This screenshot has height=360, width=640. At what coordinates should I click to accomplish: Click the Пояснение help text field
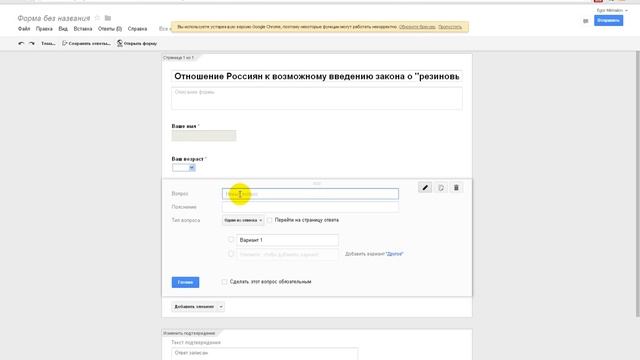[x=310, y=207]
